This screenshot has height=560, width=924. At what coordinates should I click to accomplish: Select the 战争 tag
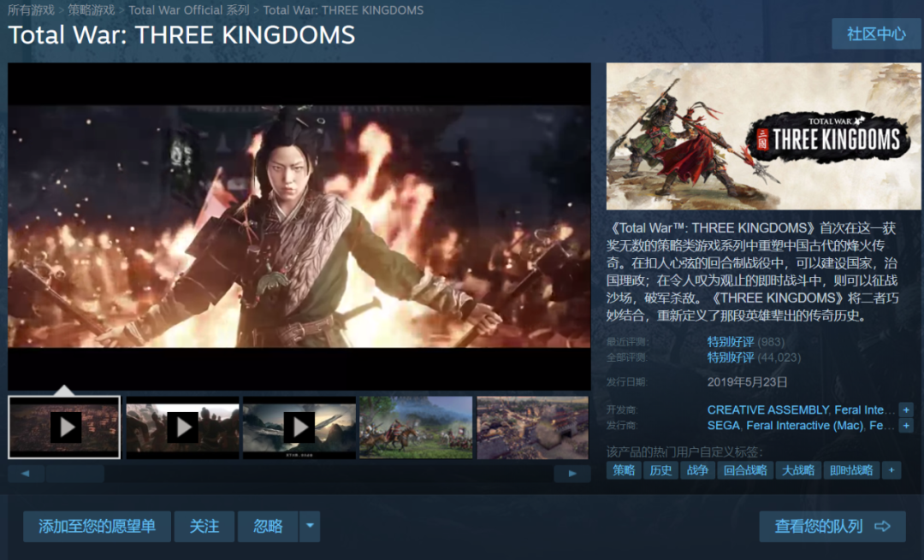[x=697, y=470]
